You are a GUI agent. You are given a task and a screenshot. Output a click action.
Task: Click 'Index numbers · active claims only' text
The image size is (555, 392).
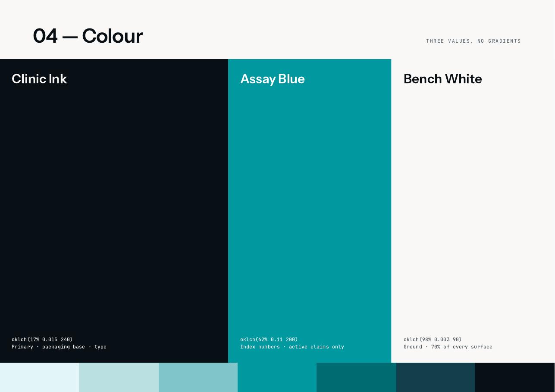[x=292, y=347]
